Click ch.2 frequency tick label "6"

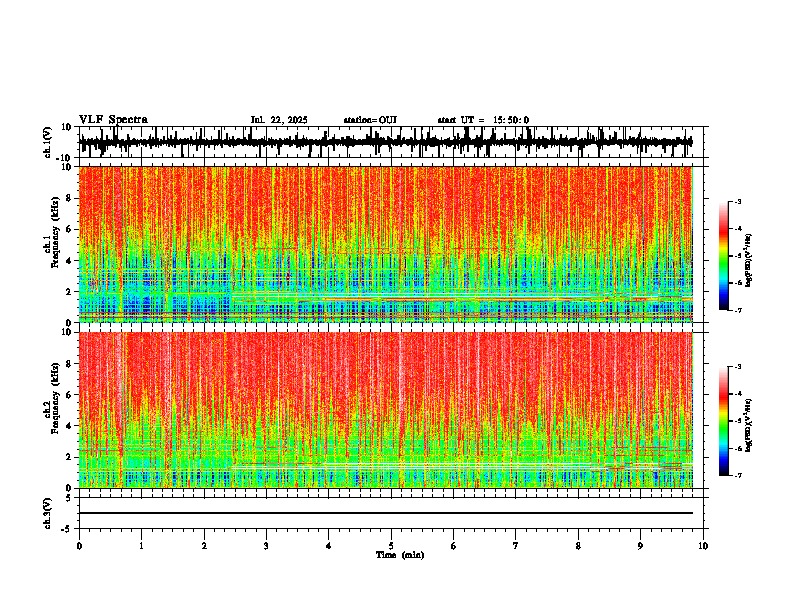point(70,395)
